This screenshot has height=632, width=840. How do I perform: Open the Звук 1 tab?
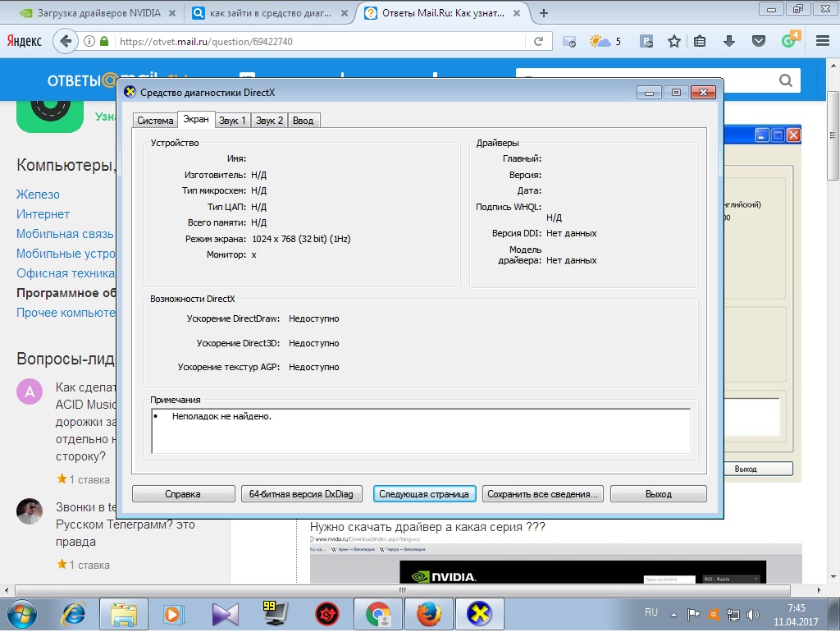pyautogui.click(x=232, y=121)
